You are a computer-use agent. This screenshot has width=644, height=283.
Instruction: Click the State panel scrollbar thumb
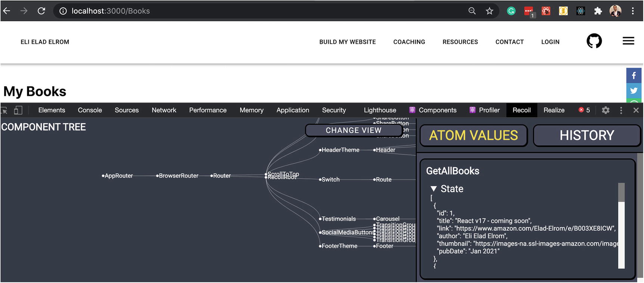tap(621, 192)
